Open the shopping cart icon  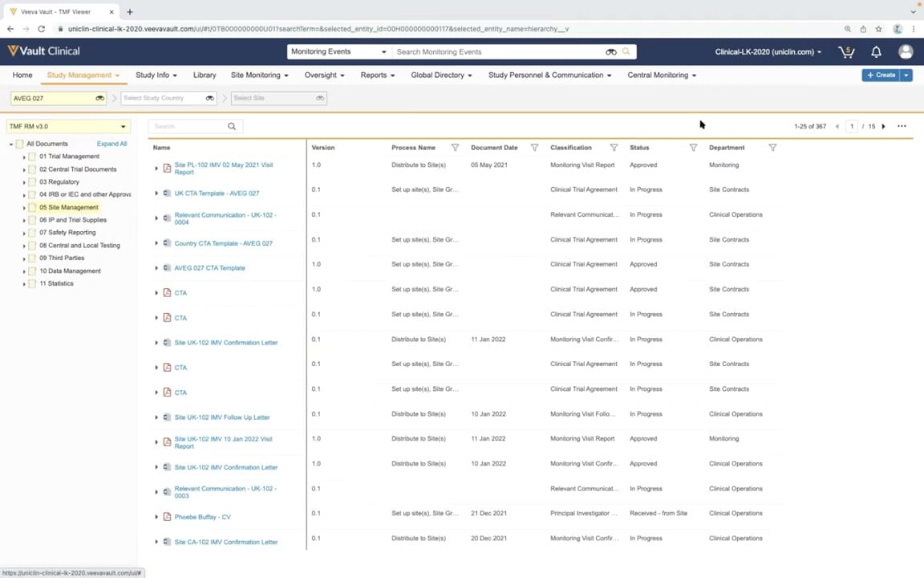point(846,52)
